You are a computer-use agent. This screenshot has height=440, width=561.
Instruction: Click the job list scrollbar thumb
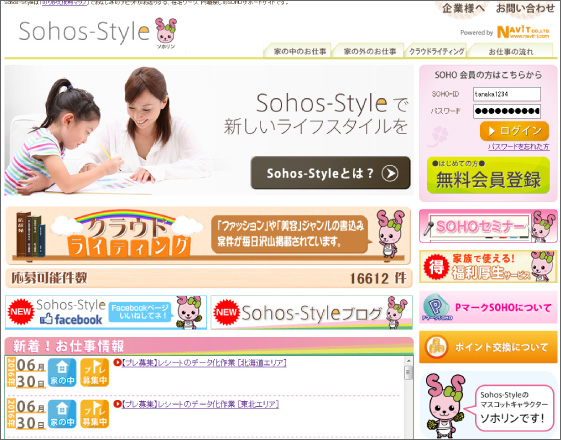click(408, 373)
